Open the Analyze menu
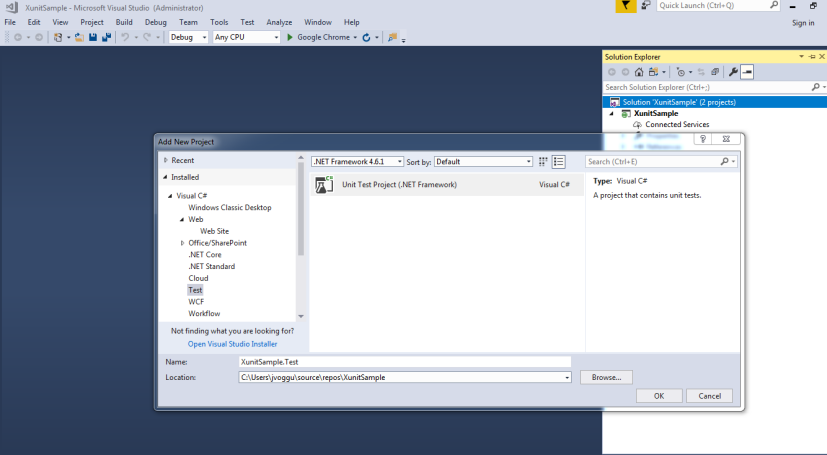This screenshot has width=827, height=455. [x=279, y=22]
